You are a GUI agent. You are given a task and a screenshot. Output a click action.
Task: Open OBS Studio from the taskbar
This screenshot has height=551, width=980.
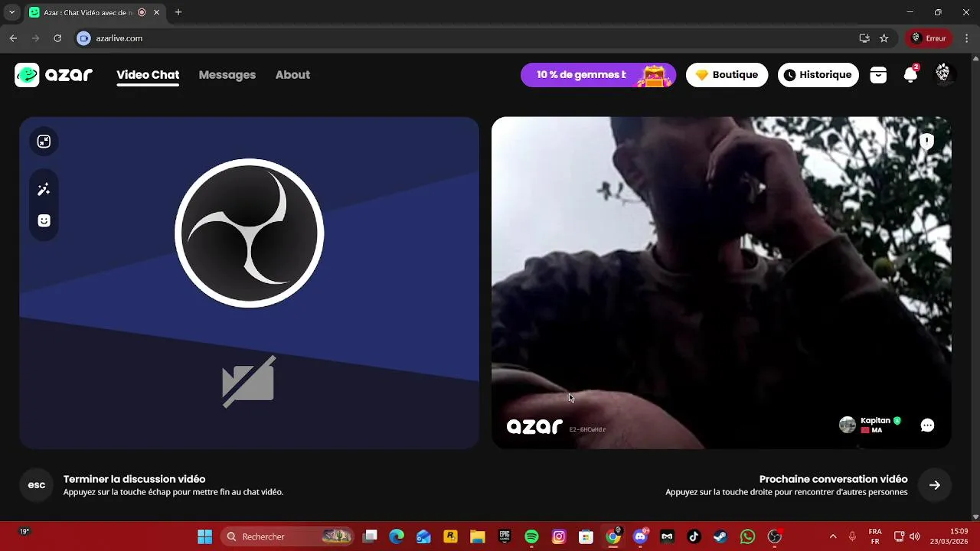click(x=775, y=536)
